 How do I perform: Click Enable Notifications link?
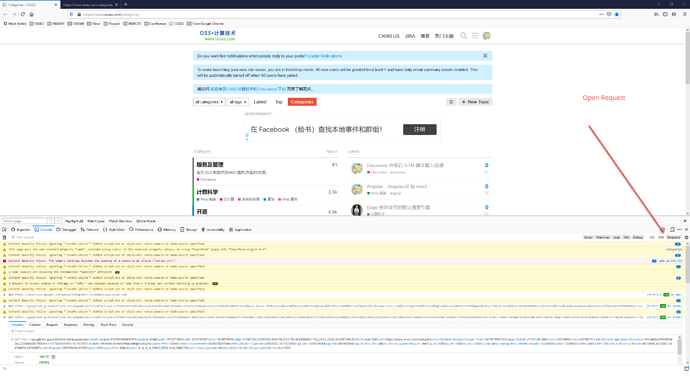[324, 56]
